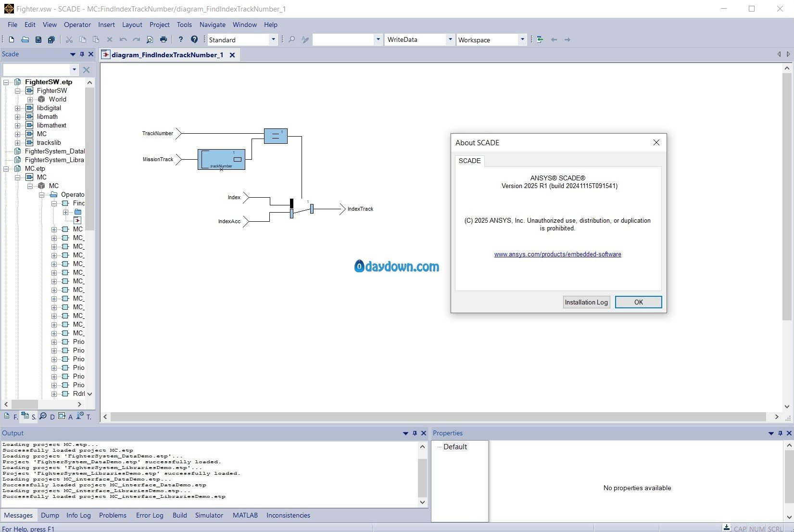Click the diagram vertical scrollbar

[787, 197]
